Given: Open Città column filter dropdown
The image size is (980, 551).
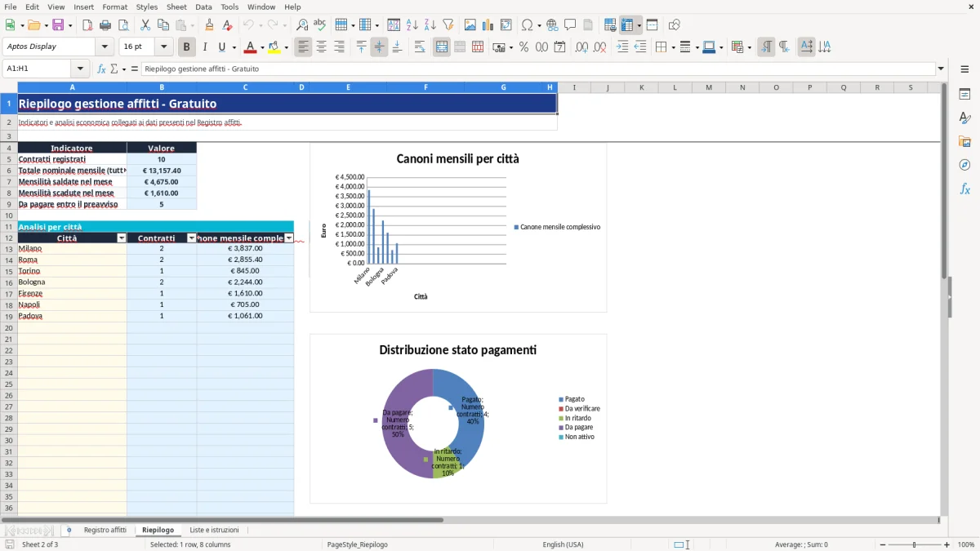Looking at the screenshot, I should pos(122,238).
